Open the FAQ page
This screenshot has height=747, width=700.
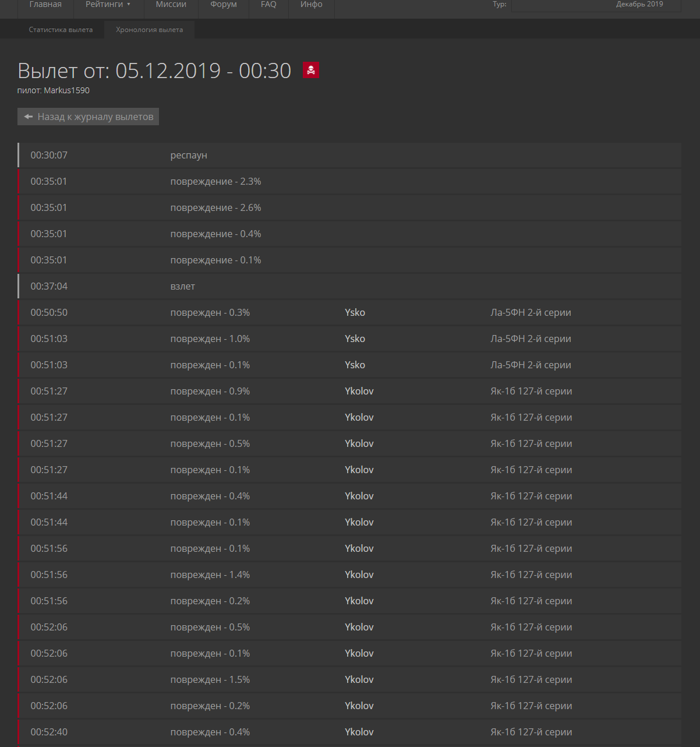268,5
